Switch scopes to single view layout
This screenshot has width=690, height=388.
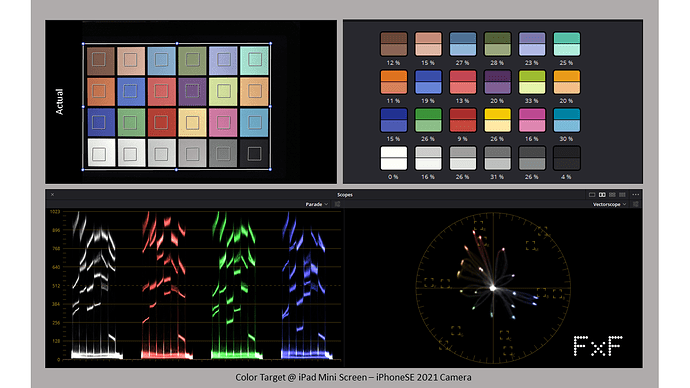click(x=592, y=194)
